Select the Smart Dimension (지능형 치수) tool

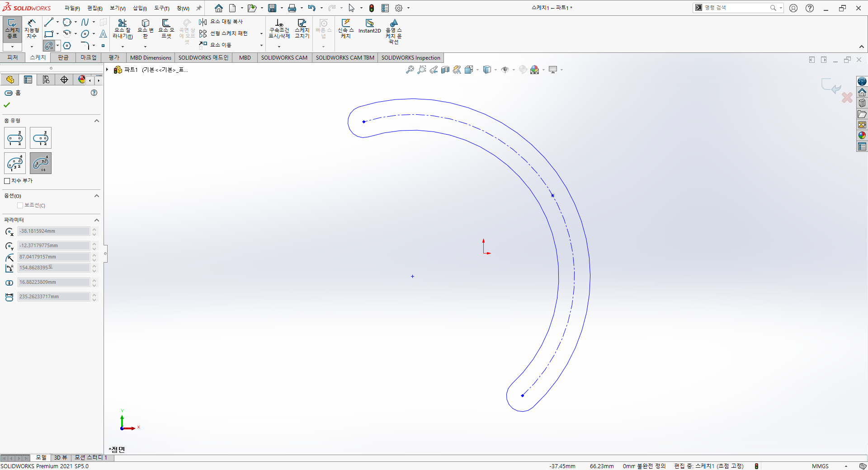(32, 29)
